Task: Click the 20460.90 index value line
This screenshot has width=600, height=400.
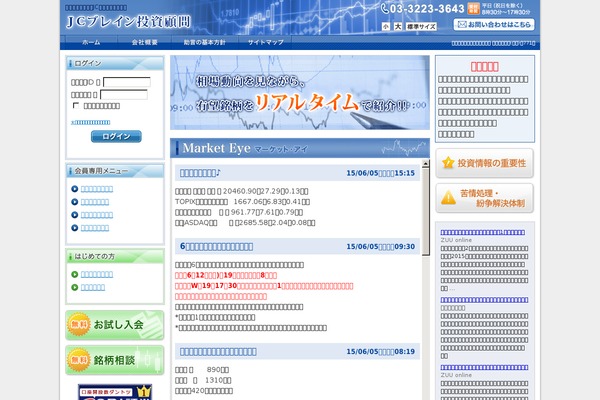Action: [241, 191]
